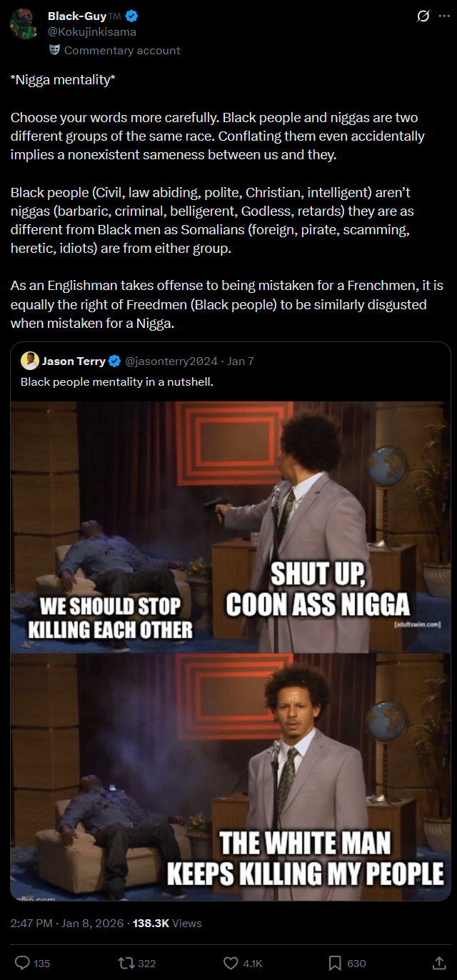Click the Grok icon at top right
The image size is (457, 980).
(x=423, y=16)
